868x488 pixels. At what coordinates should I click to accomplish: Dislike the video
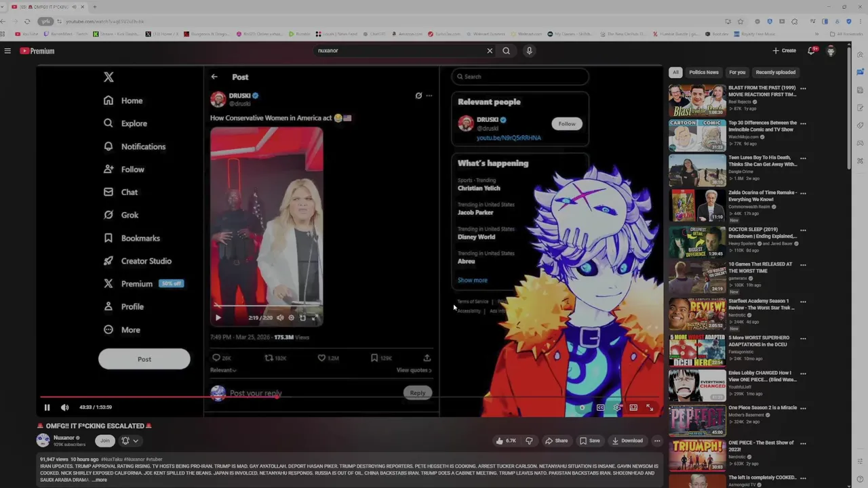coord(529,441)
